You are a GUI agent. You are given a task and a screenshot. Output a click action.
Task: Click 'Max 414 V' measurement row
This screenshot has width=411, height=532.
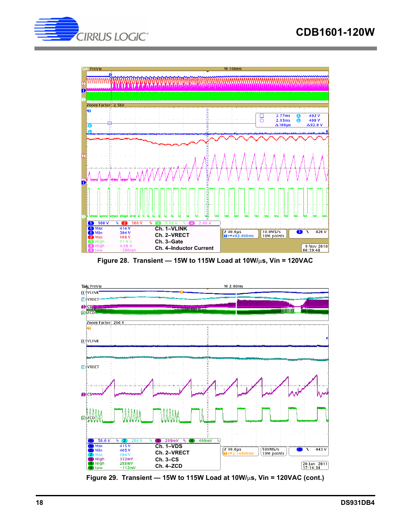pos(110,229)
